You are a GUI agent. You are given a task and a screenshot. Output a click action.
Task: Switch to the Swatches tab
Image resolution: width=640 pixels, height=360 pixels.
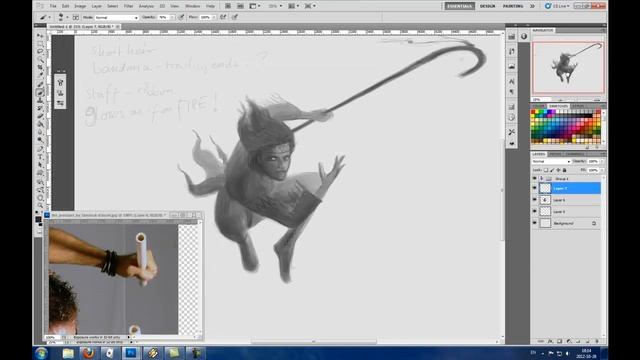(558, 106)
